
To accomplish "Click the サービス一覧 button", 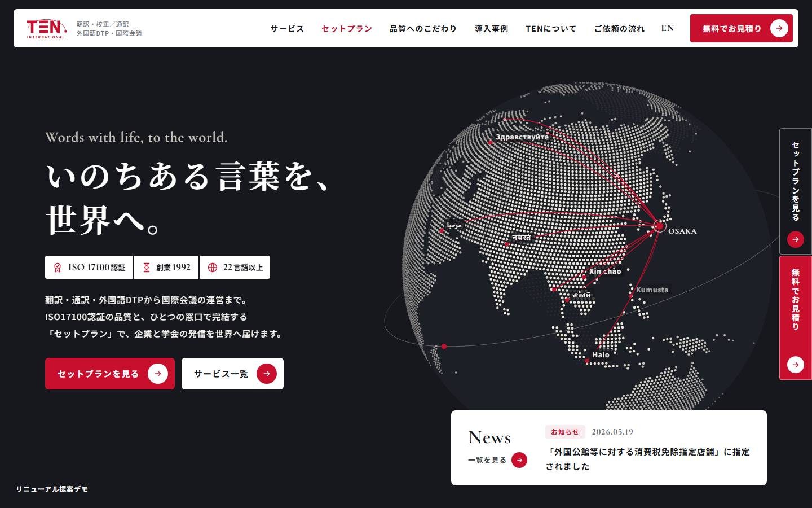I will coord(232,374).
